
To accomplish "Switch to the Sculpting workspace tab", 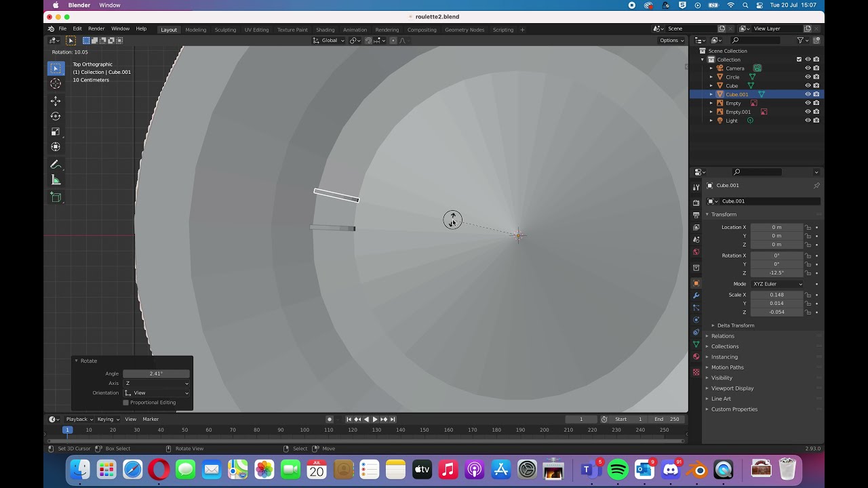I will point(225,30).
